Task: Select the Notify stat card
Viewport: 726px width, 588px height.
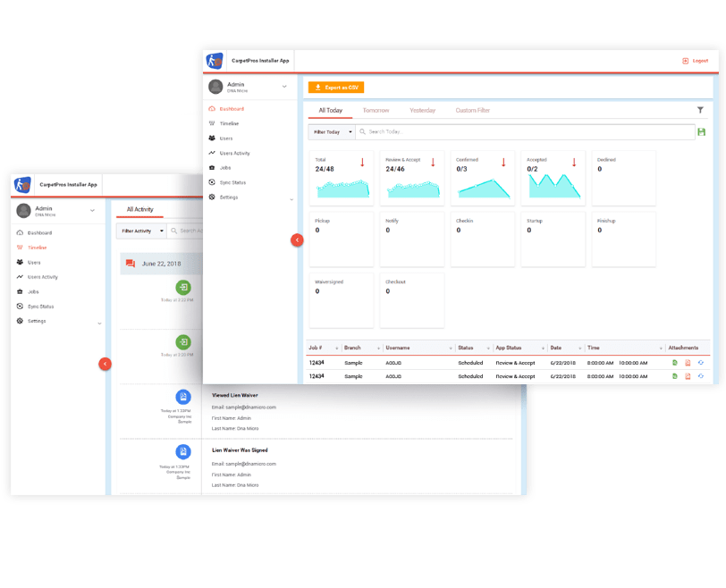Action: coord(412,239)
